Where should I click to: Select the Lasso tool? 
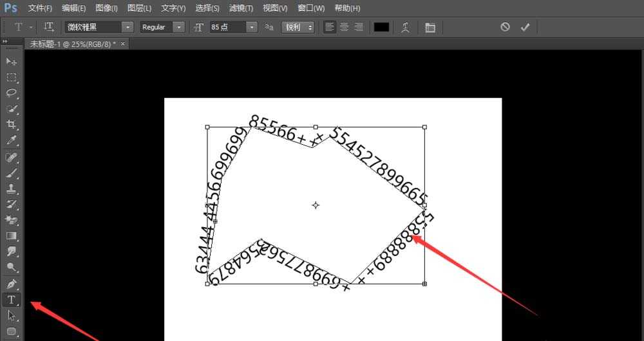12,93
